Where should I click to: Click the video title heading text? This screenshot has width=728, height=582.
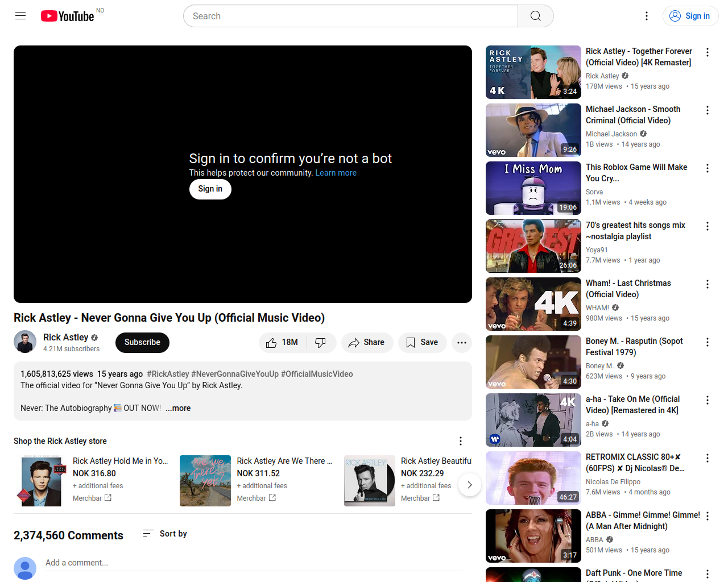click(x=169, y=318)
